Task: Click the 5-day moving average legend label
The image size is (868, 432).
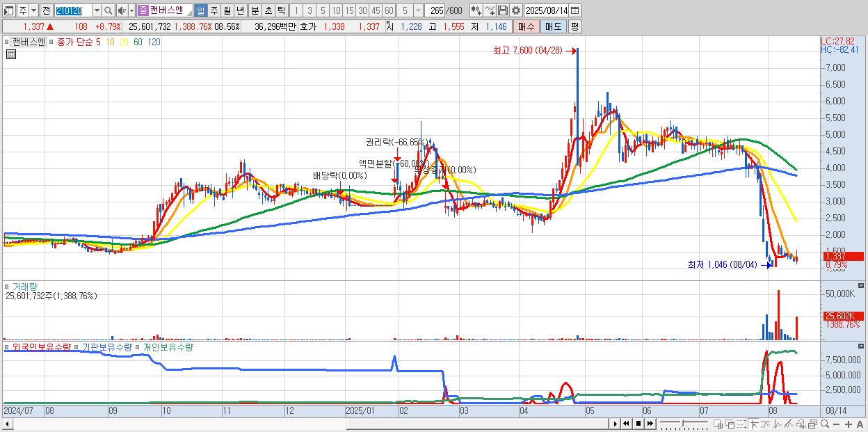Action: [x=98, y=42]
